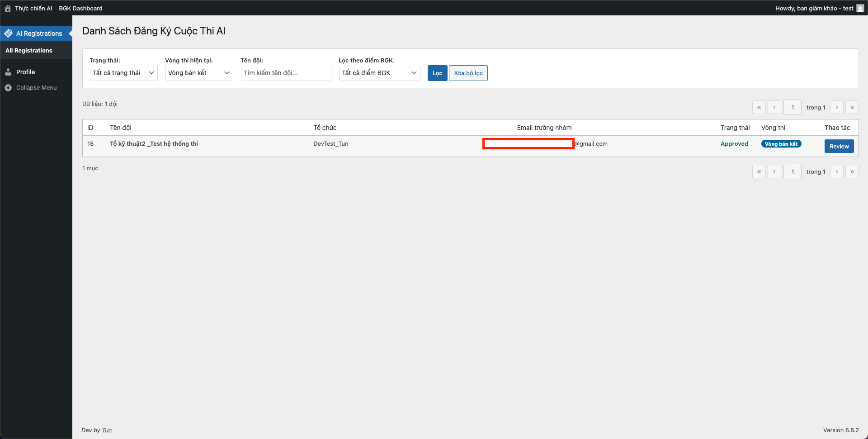Open BGK Dashboard in admin bar
The height and width of the screenshot is (439, 868).
pos(80,8)
